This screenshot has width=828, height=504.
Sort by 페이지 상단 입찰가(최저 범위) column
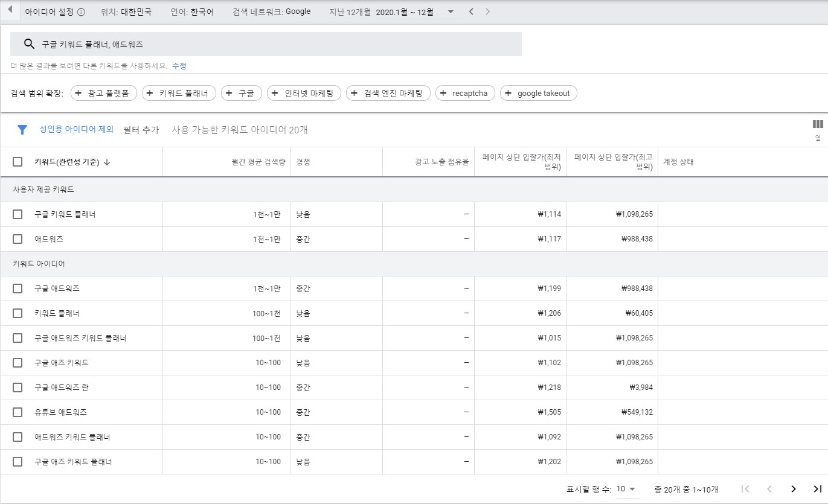coord(522,162)
